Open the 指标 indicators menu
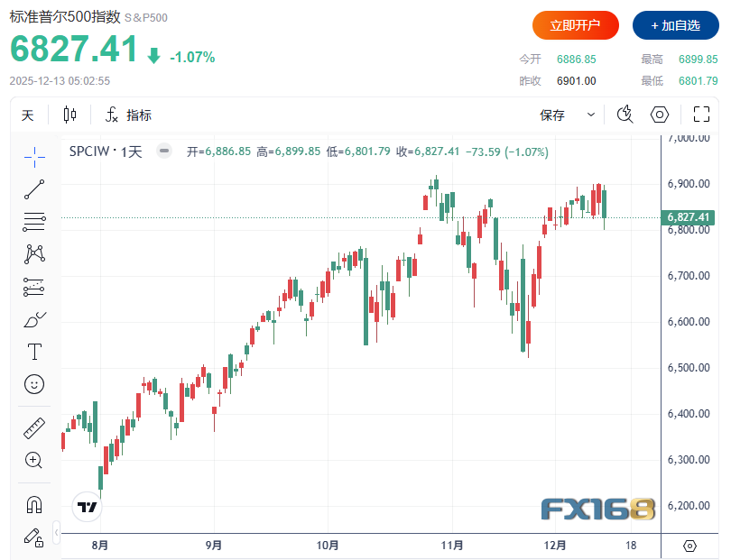This screenshot has width=731, height=560. pos(129,115)
